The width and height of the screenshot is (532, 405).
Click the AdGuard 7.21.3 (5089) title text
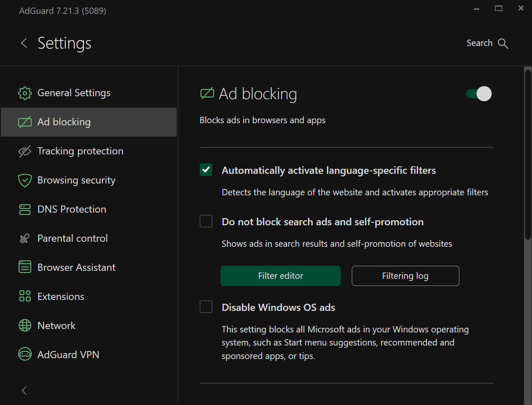(62, 11)
